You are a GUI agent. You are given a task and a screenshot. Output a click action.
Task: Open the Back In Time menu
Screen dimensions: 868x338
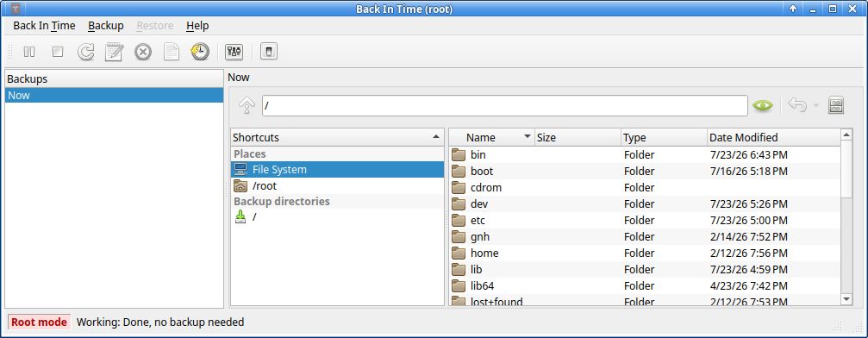click(44, 26)
